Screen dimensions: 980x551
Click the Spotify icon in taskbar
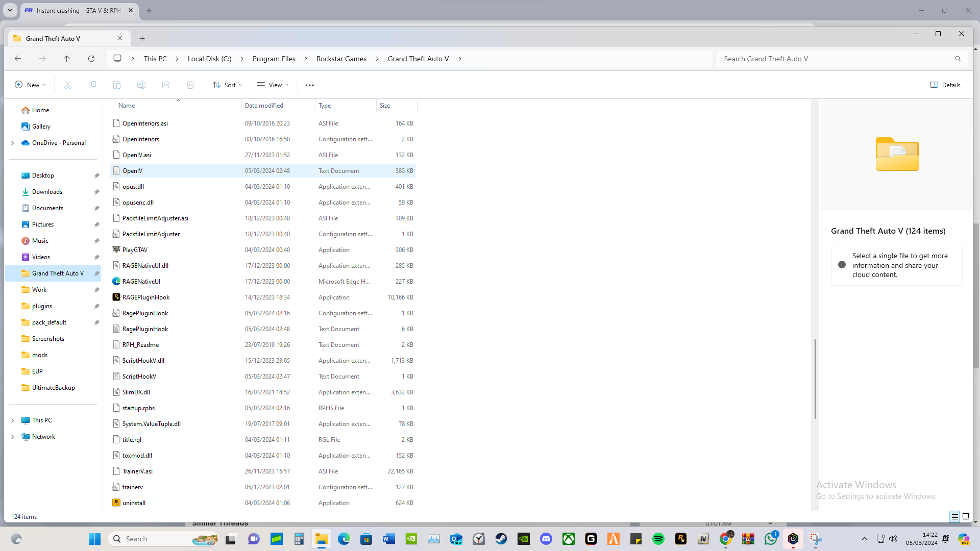coord(658,539)
